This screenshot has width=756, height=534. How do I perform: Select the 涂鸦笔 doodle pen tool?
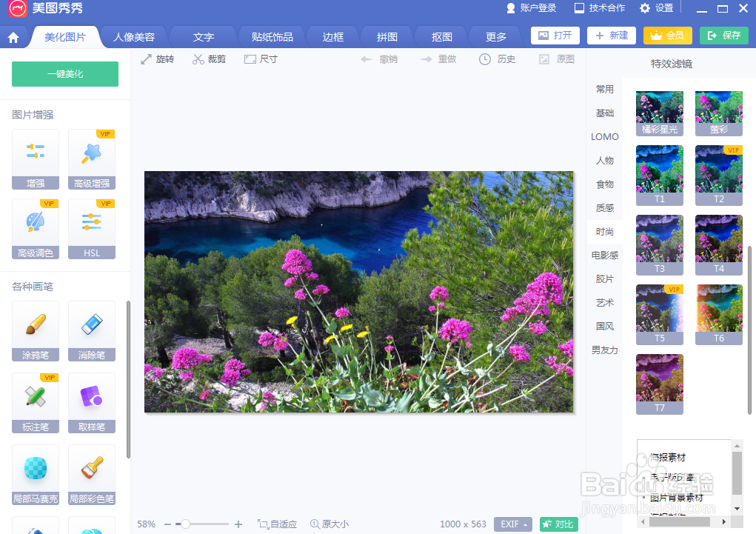[35, 331]
